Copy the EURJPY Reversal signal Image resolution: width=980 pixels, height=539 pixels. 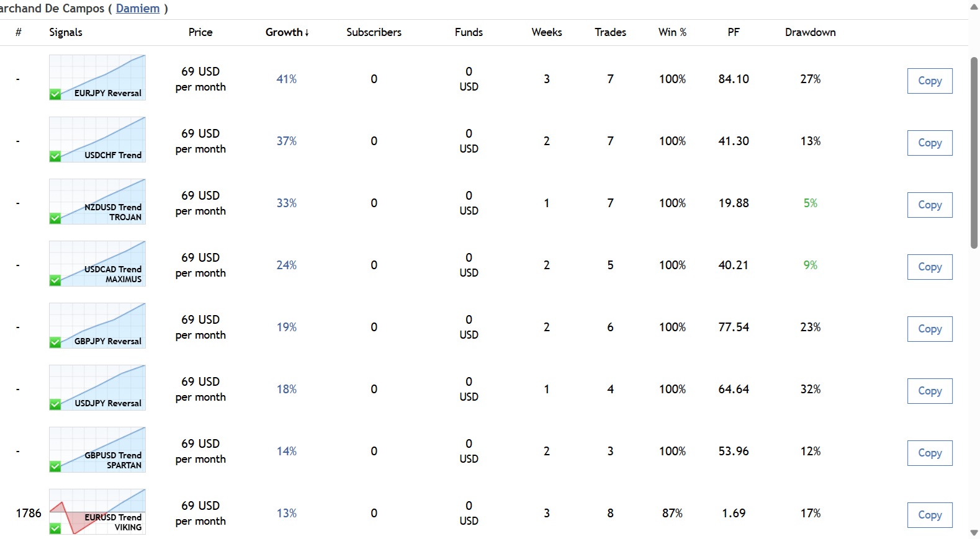pos(929,81)
